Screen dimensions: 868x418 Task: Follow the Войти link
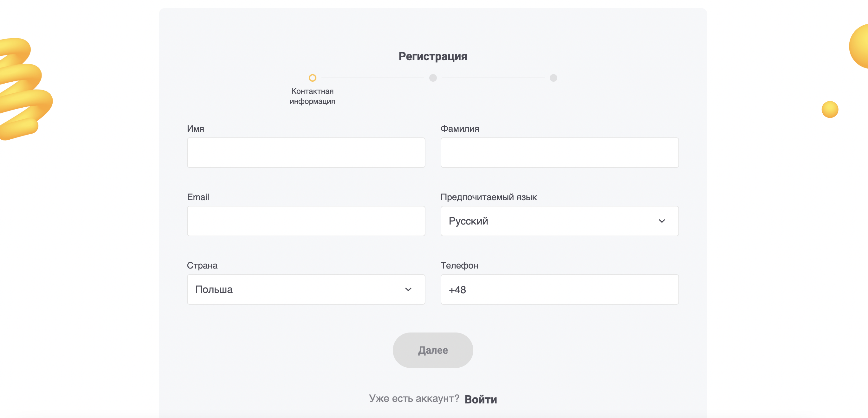click(x=481, y=400)
